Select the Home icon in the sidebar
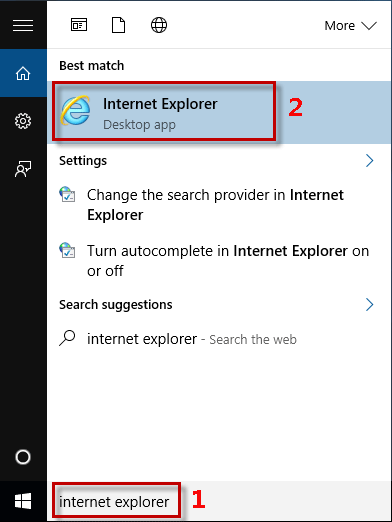This screenshot has width=392, height=522. 23,73
